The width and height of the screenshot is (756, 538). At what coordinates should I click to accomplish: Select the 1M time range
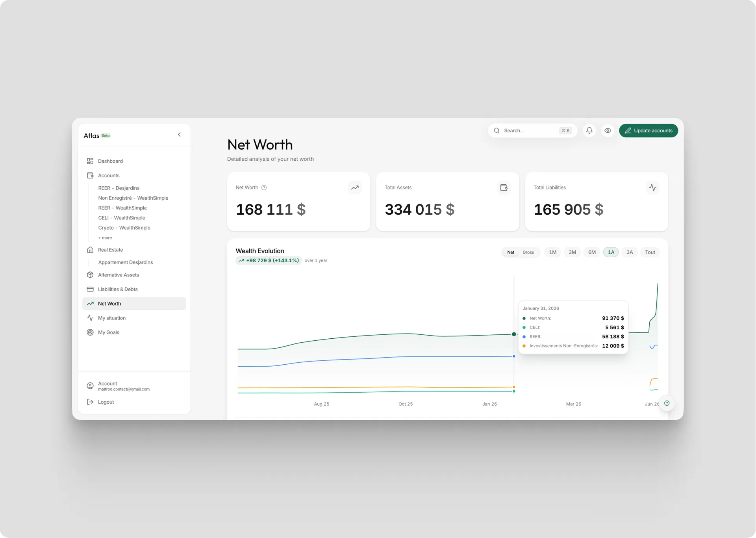(553, 252)
